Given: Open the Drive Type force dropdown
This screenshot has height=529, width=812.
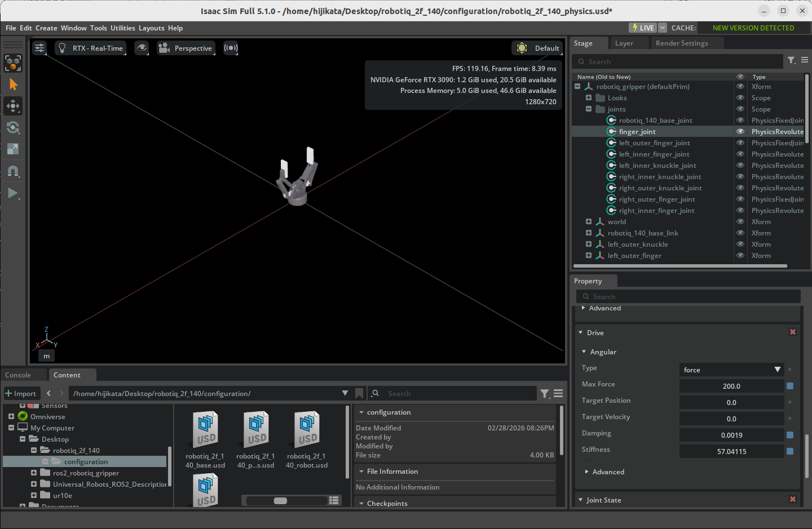Looking at the screenshot, I should pyautogui.click(x=731, y=370).
